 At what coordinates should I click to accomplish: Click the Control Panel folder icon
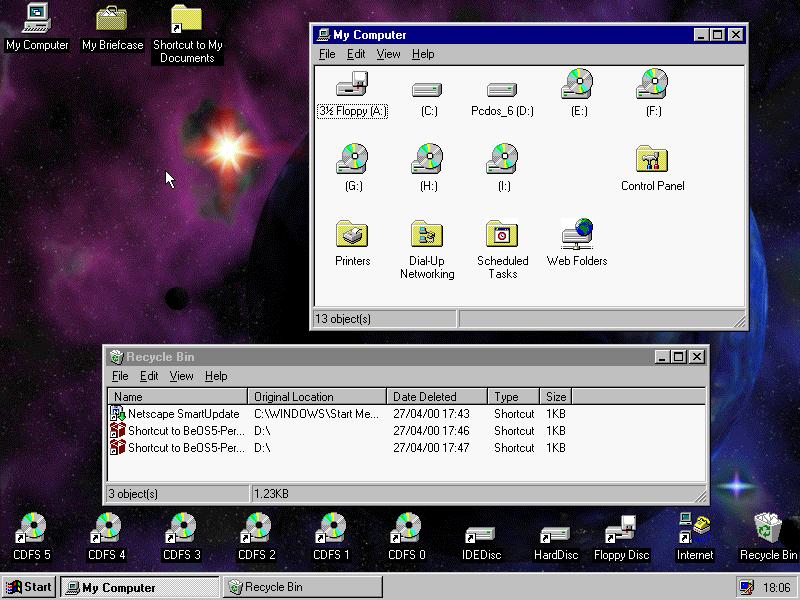click(652, 160)
